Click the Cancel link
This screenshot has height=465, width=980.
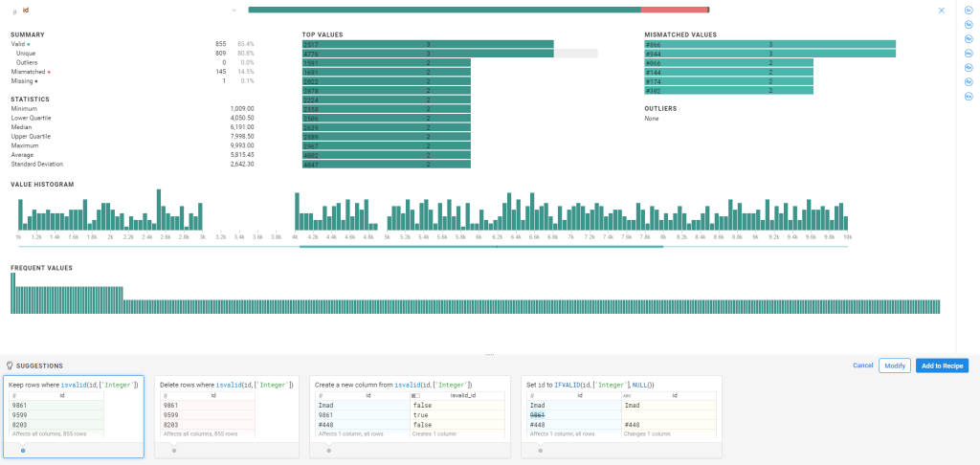tap(862, 365)
